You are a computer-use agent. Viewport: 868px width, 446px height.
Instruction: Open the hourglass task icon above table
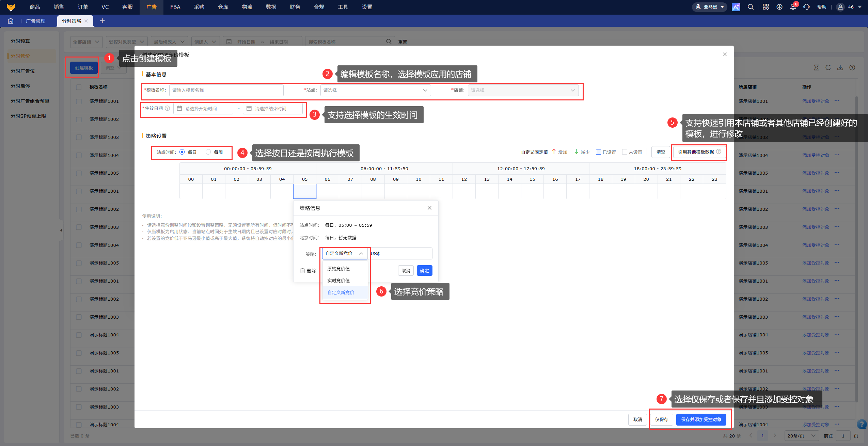tap(816, 67)
